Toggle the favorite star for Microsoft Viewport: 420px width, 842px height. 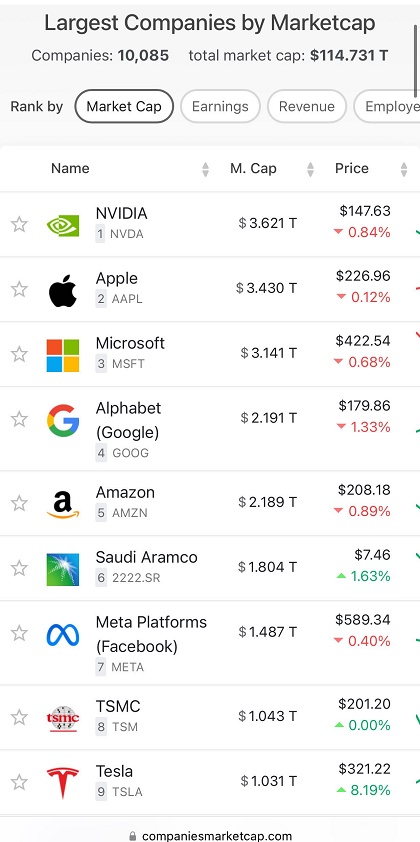tap(19, 354)
